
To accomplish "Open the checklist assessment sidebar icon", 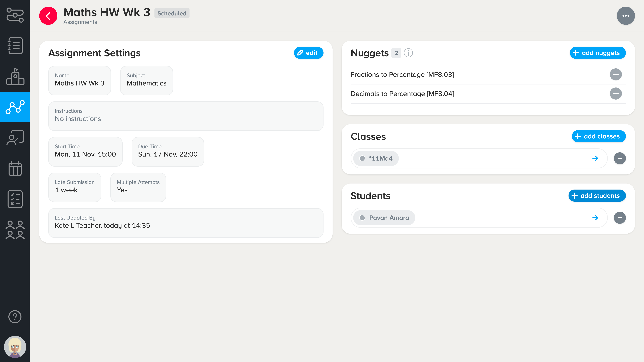I will (15, 199).
